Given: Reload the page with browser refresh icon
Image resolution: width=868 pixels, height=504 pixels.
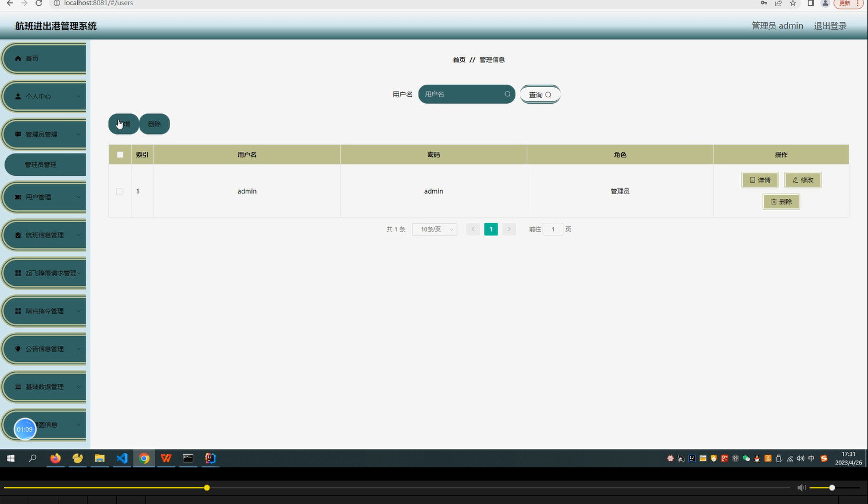Looking at the screenshot, I should coord(38,3).
